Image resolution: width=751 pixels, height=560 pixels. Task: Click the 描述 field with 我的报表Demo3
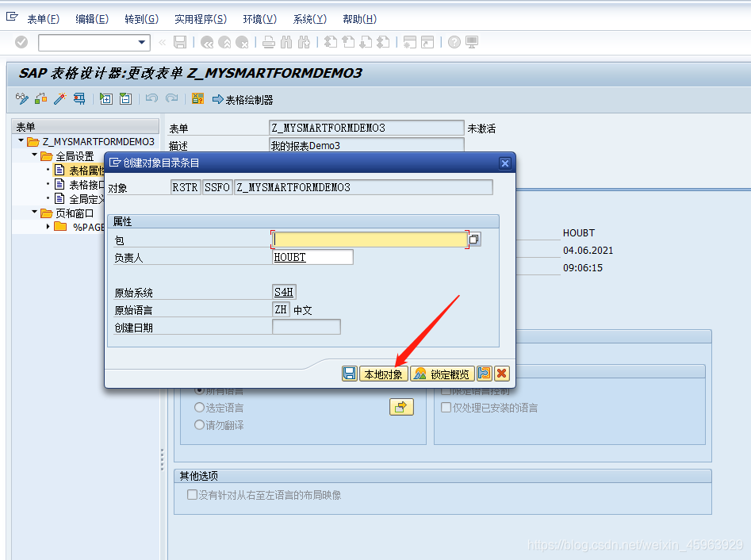click(366, 145)
